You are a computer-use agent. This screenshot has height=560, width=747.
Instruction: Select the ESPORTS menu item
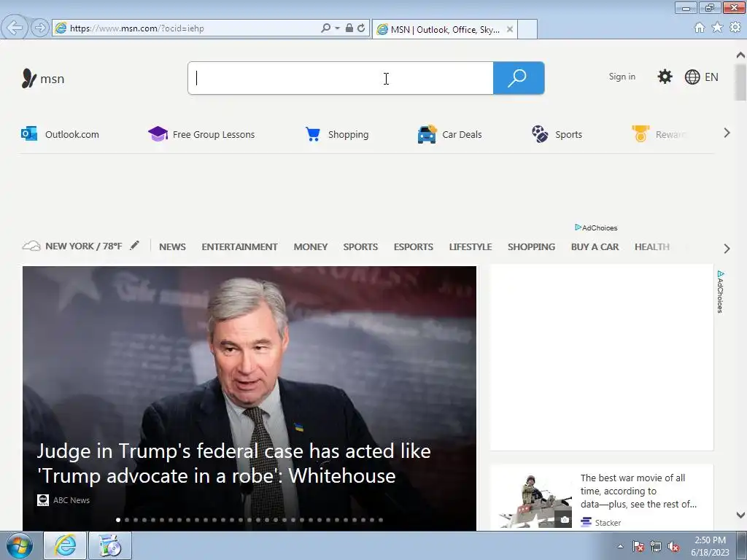tap(414, 246)
